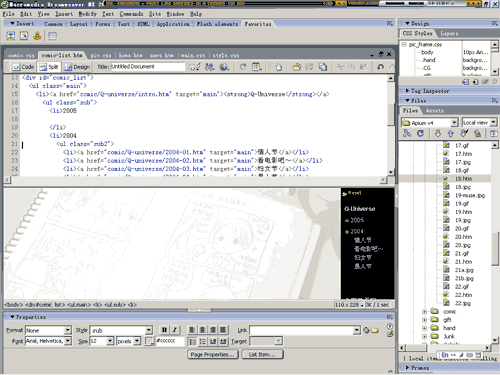Click the View Options icon

[257, 67]
